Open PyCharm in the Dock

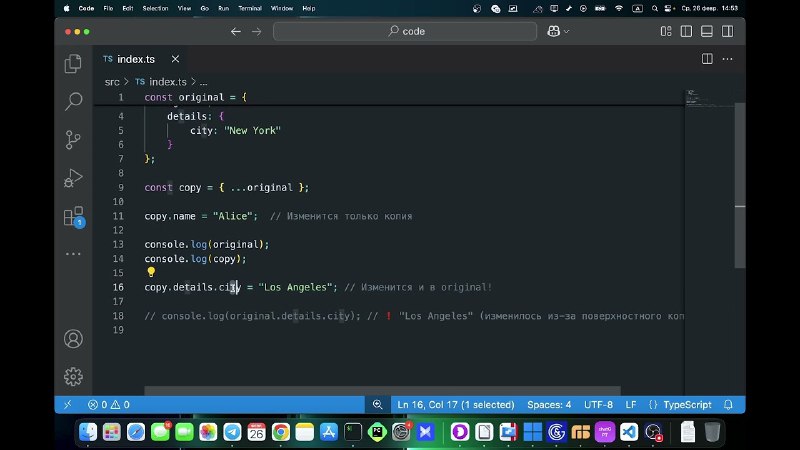coord(377,432)
